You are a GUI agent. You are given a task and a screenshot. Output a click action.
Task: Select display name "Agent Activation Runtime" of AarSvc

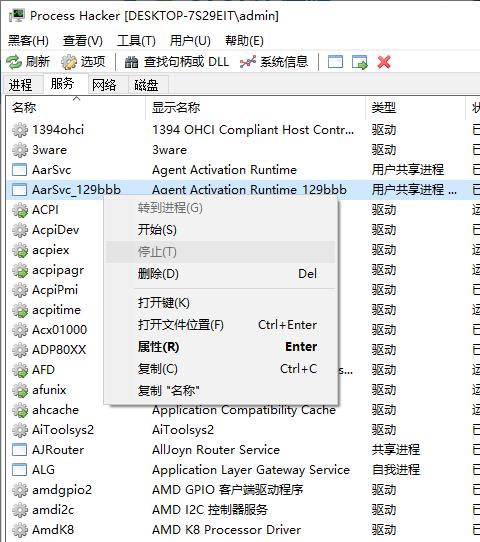click(x=224, y=170)
